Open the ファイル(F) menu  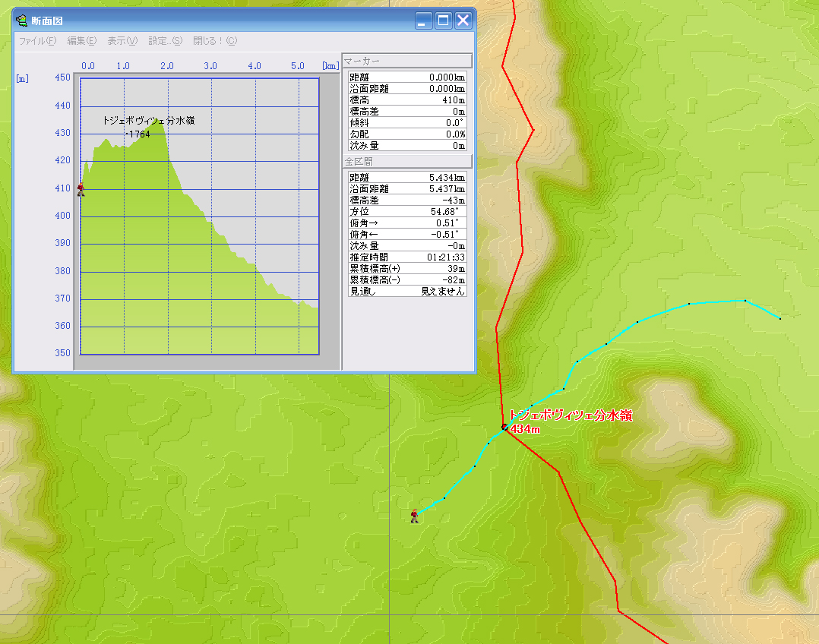(37, 41)
